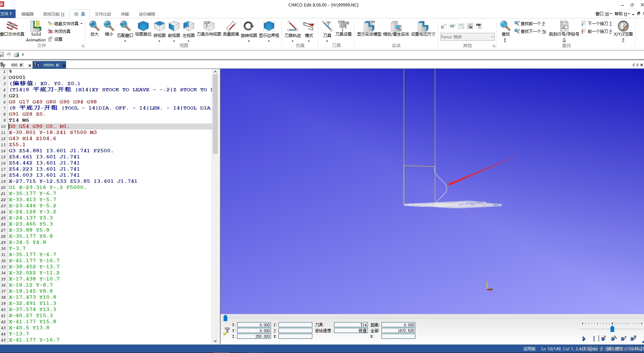
Task: Click the 刀路轨迹 toolpath icon
Action: [292, 26]
